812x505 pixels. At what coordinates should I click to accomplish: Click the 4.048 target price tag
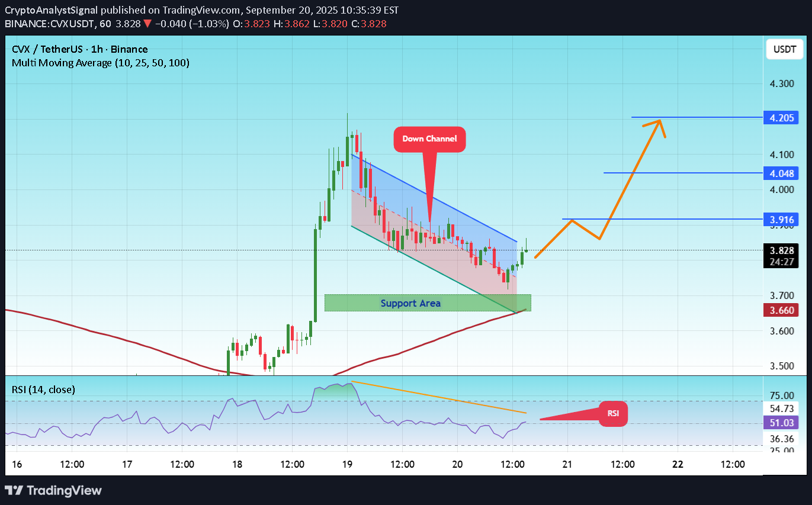pyautogui.click(x=781, y=173)
